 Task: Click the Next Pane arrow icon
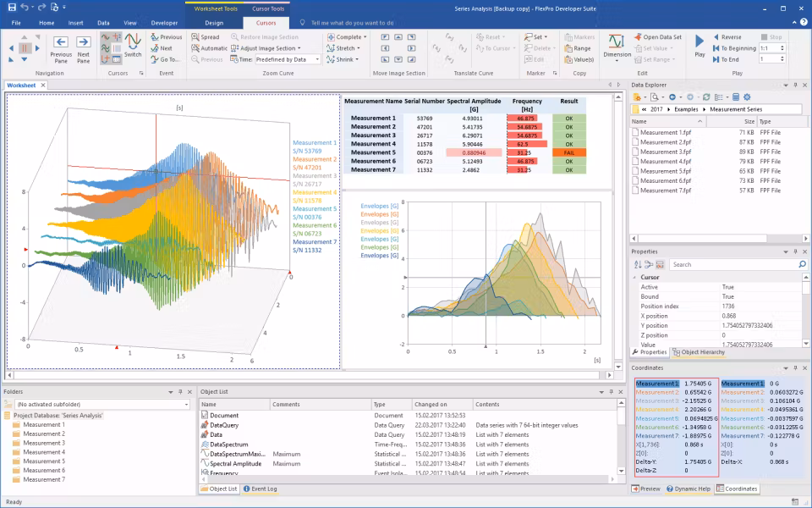pyautogui.click(x=83, y=42)
